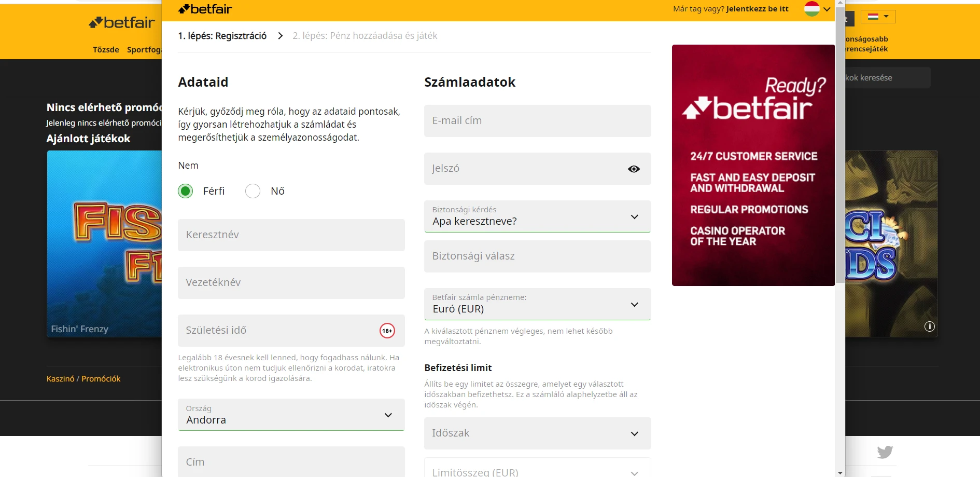Click the Jelentkezz be itt login link

click(757, 9)
